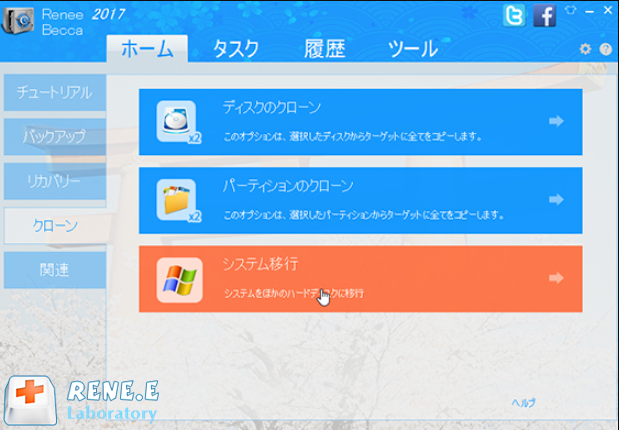The height and width of the screenshot is (430, 619).
Task: Open the Twitter share icon
Action: 514,15
